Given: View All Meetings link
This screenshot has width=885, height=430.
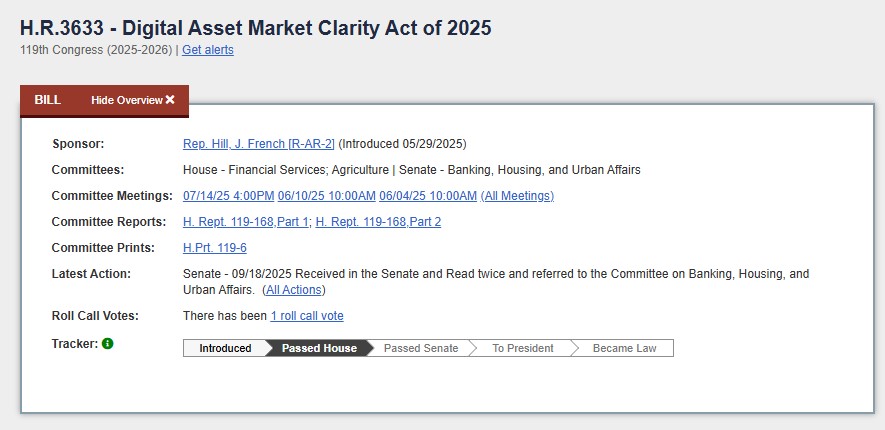Looking at the screenshot, I should [x=517, y=196].
